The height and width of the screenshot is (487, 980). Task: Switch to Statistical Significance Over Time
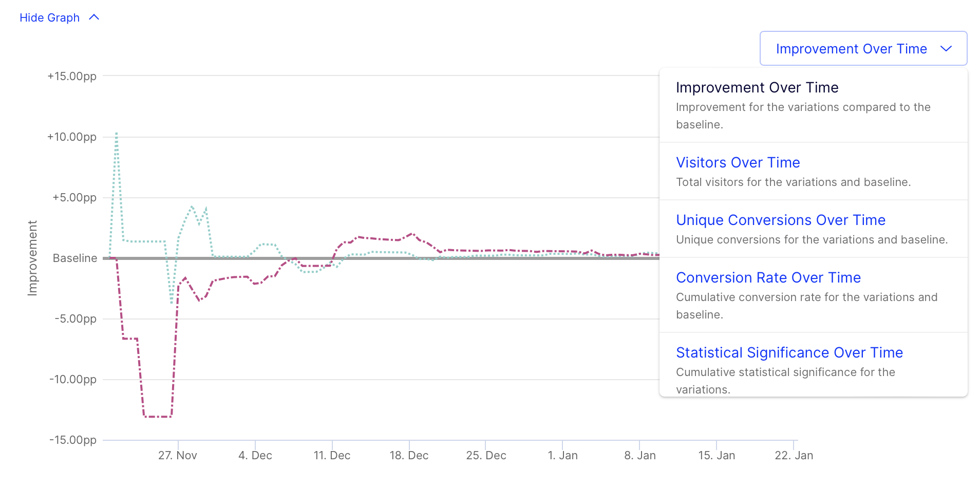pyautogui.click(x=789, y=352)
